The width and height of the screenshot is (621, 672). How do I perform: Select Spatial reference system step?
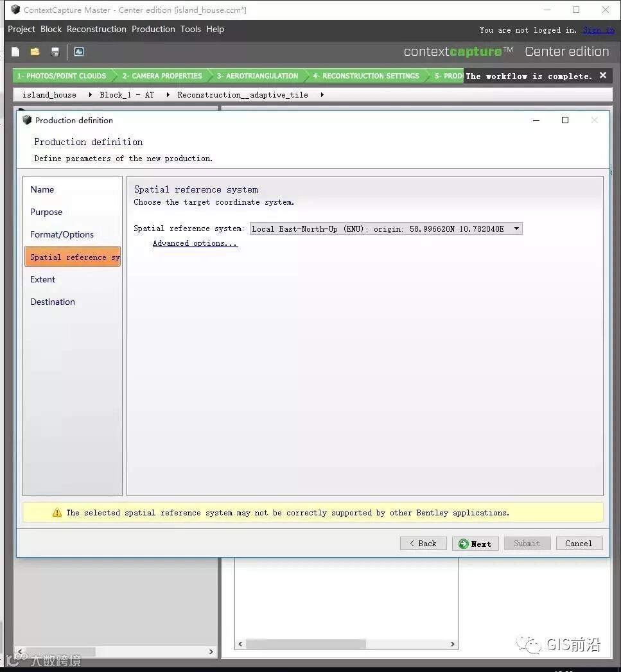point(73,257)
